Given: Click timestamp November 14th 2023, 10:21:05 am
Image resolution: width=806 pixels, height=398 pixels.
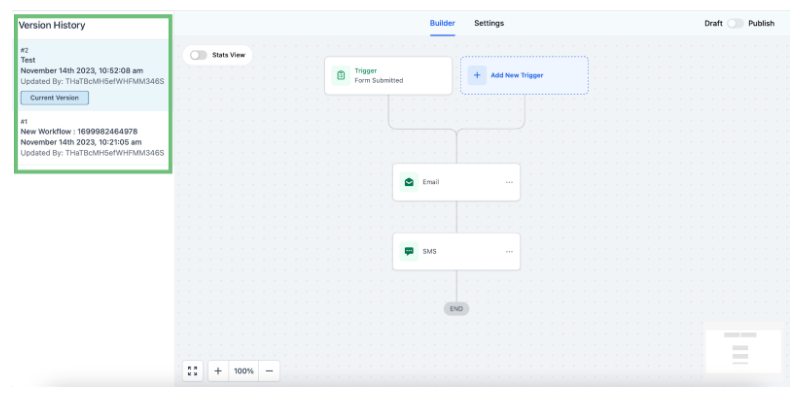Looking at the screenshot, I should coord(81,142).
